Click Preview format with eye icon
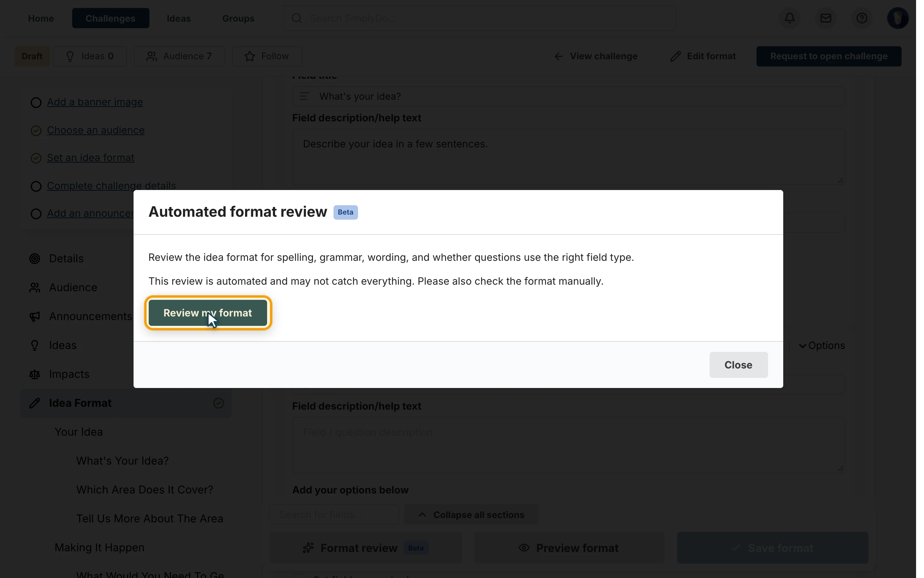Viewport: 924px width, 578px height. 568,547
